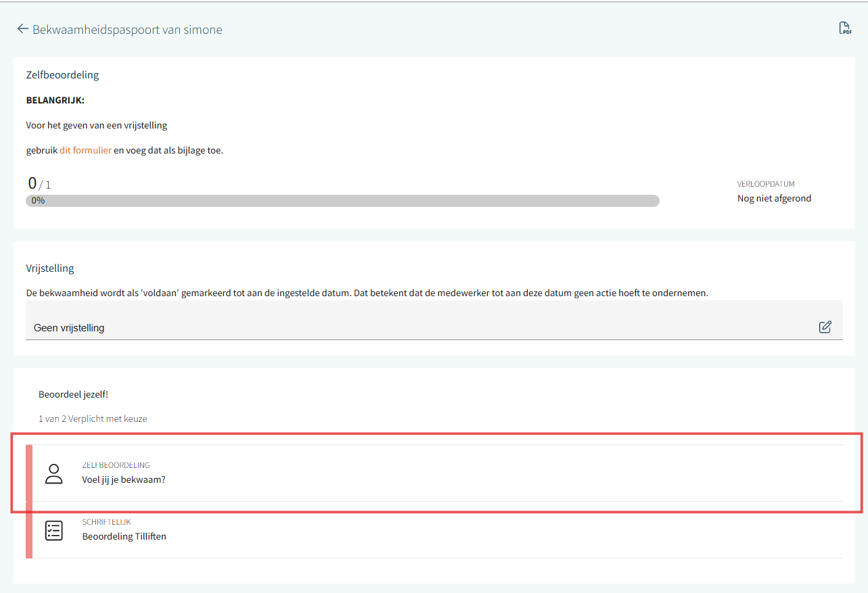Open the Bekwaamheidspaspoort breadcrumb link
This screenshot has height=593, width=868.
(x=96, y=30)
